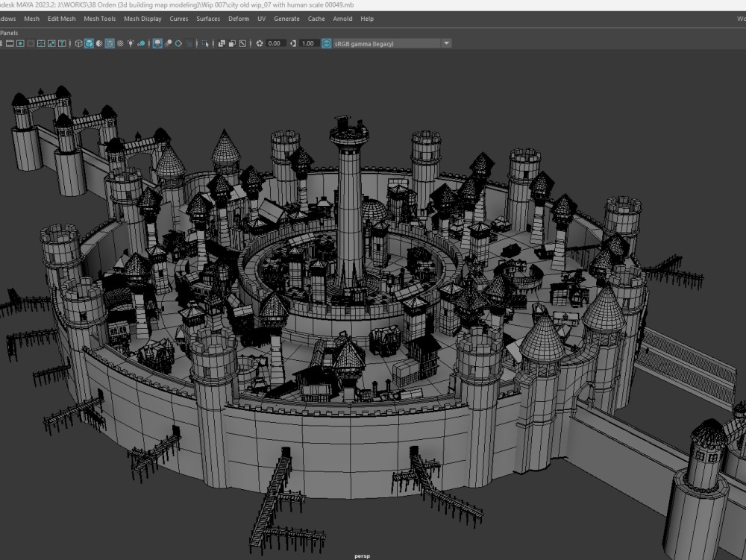Click the dimmed Depth of Field icon
746x560 pixels.
pos(189,43)
